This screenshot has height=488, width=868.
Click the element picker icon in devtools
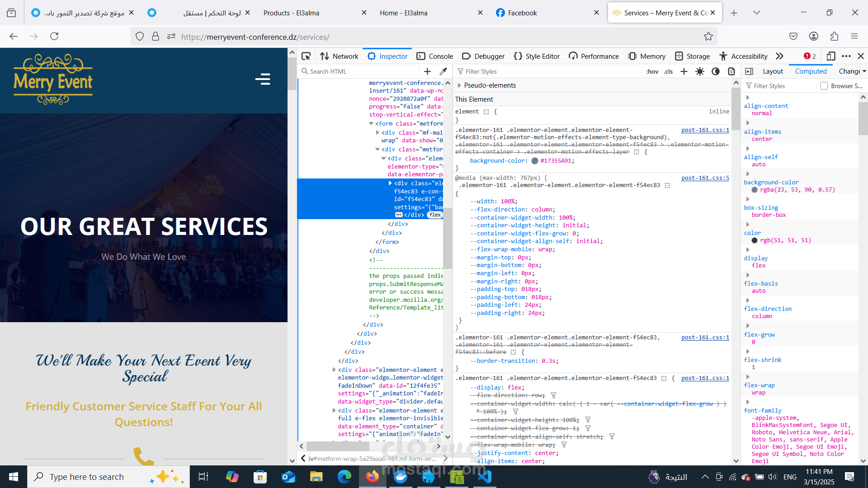306,56
